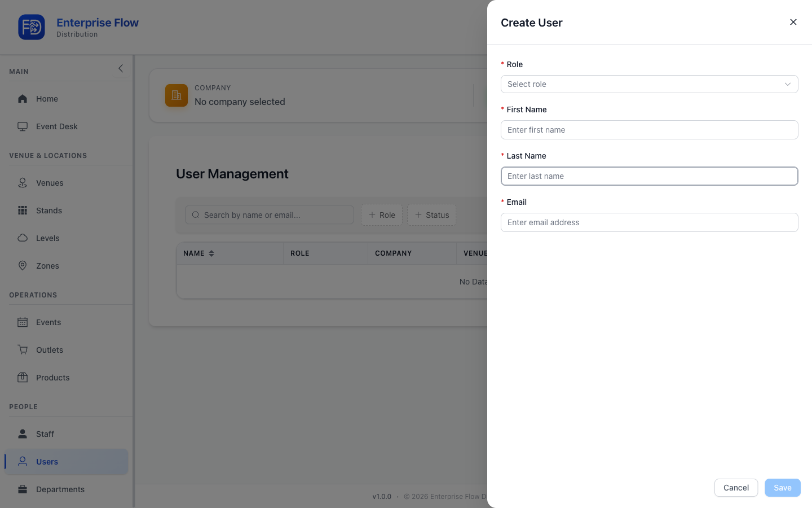The width and height of the screenshot is (812, 508).
Task: Click the Outlets cart icon
Action: coord(23,350)
